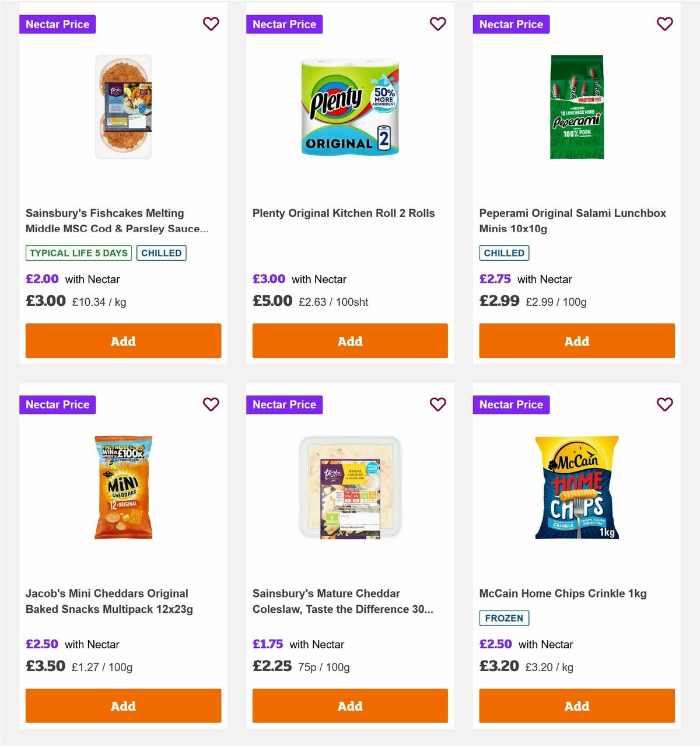Add Jacob's Mini Cheddars to basket
The height and width of the screenshot is (747, 700).
pyautogui.click(x=123, y=706)
